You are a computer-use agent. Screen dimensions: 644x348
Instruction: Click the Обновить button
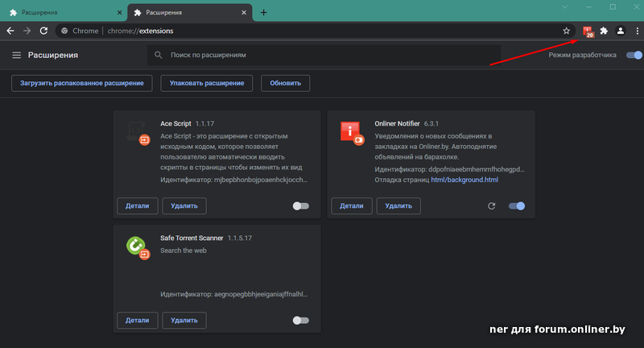pos(286,83)
